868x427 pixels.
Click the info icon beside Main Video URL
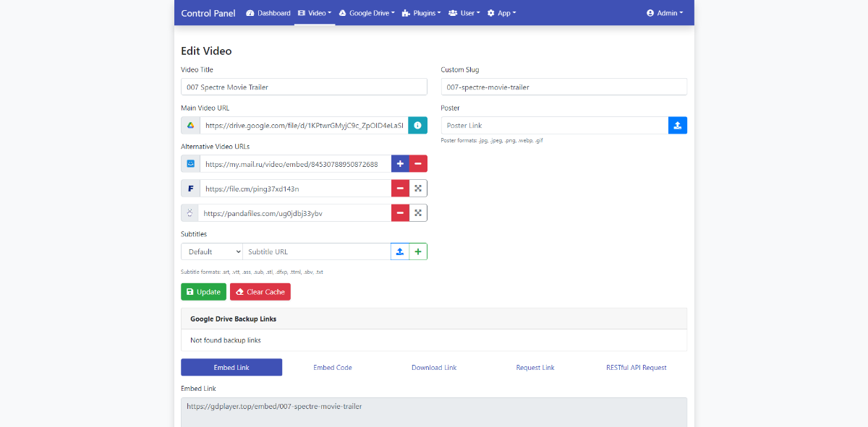pos(417,125)
